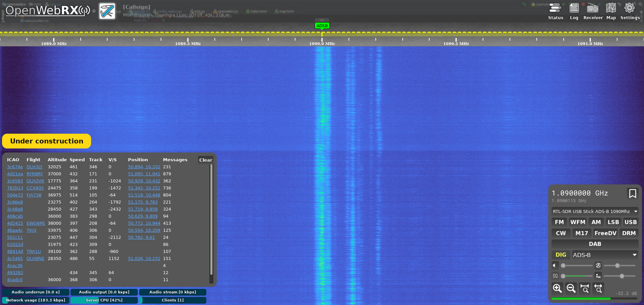Open the RTL-SDR profile dropdown
644x305 pixels.
(595, 211)
